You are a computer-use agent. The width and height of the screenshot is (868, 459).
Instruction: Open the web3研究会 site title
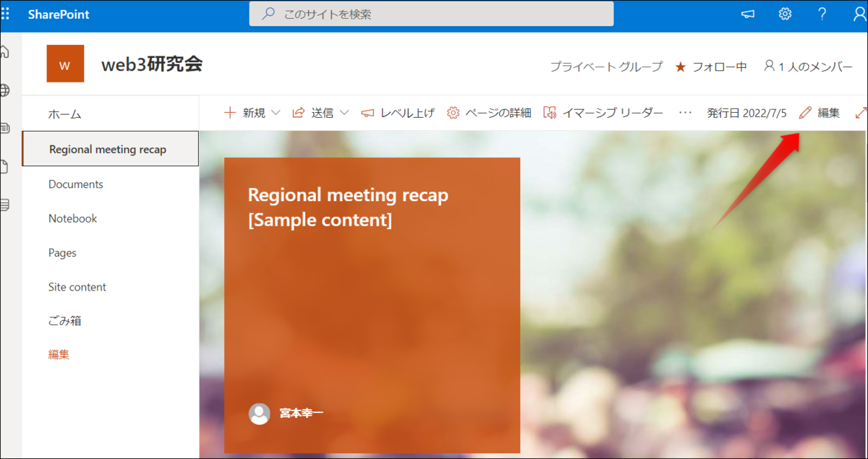(152, 64)
